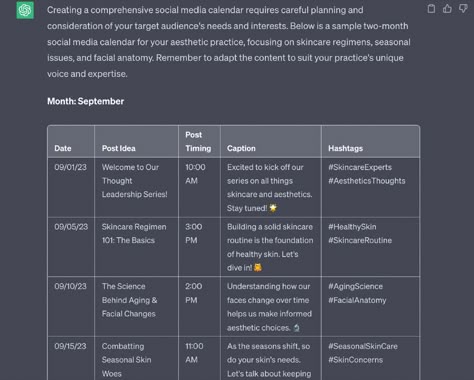Image resolution: width=474 pixels, height=380 pixels.
Task: Click the 'Post Idea' column header
Action: click(x=119, y=148)
